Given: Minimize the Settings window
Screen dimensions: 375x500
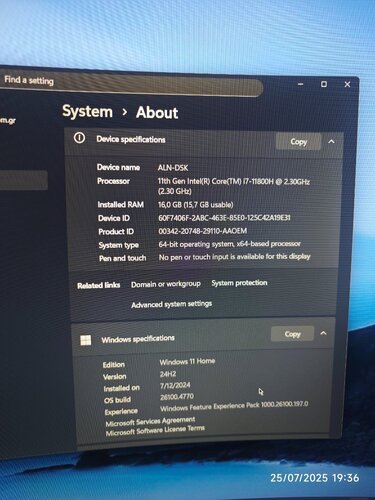Looking at the screenshot, I should pyautogui.click(x=300, y=84).
